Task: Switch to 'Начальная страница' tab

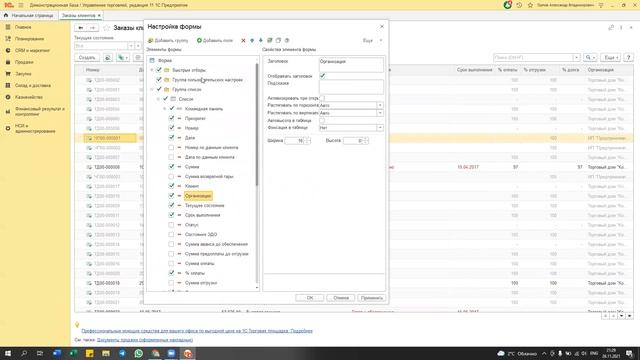Action: pyautogui.click(x=29, y=16)
